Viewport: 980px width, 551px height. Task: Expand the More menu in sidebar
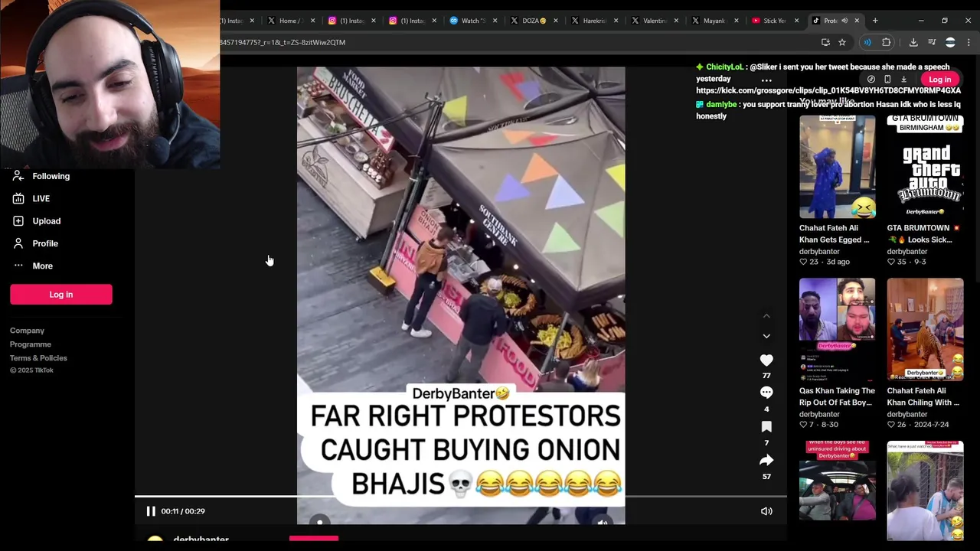click(x=42, y=266)
